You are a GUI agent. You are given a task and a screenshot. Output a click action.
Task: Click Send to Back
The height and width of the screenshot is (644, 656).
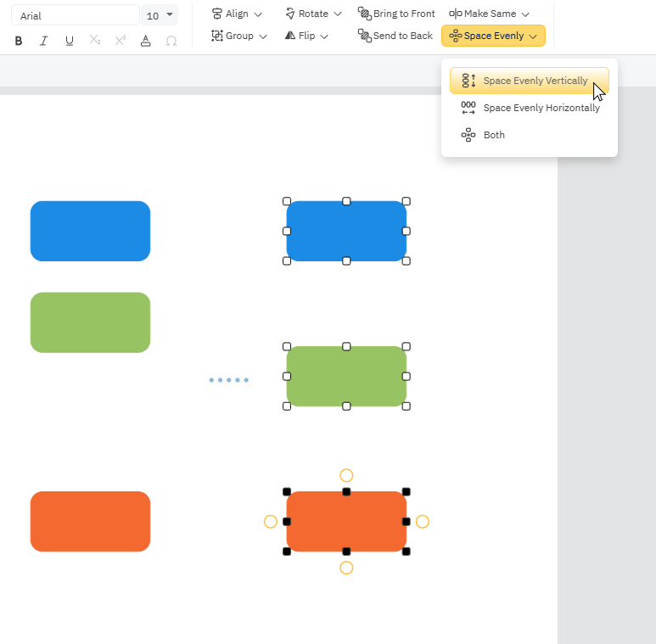pos(395,36)
